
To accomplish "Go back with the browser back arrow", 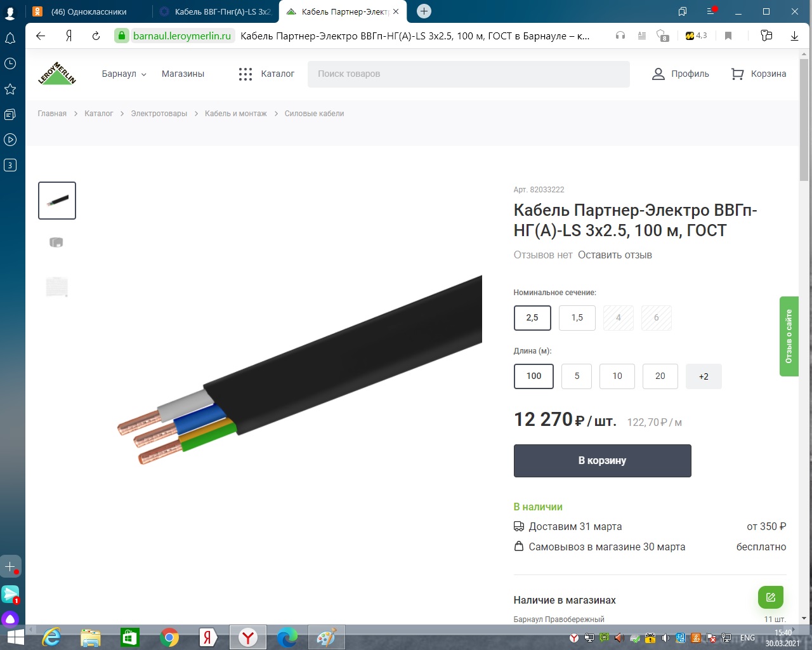I will click(41, 36).
